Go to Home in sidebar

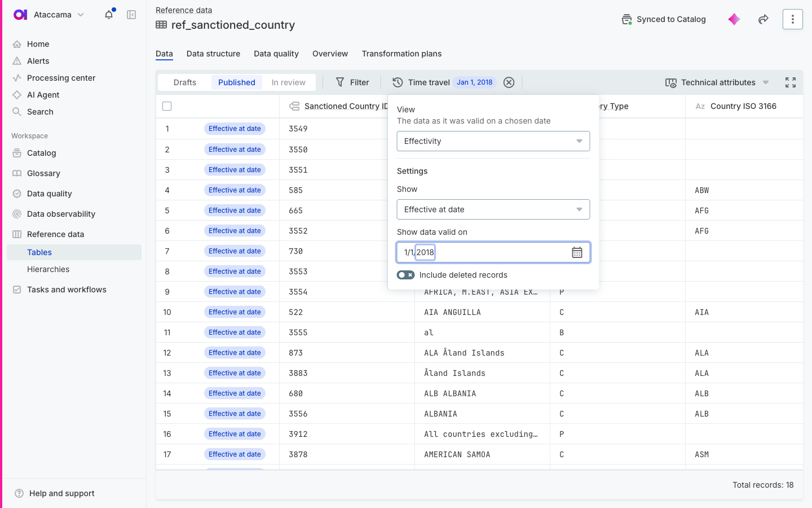(x=38, y=44)
